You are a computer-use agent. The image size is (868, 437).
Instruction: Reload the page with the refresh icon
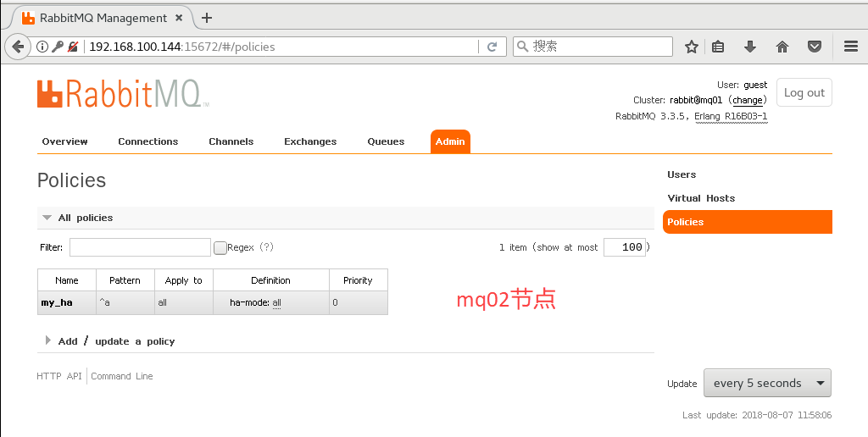[x=492, y=47]
